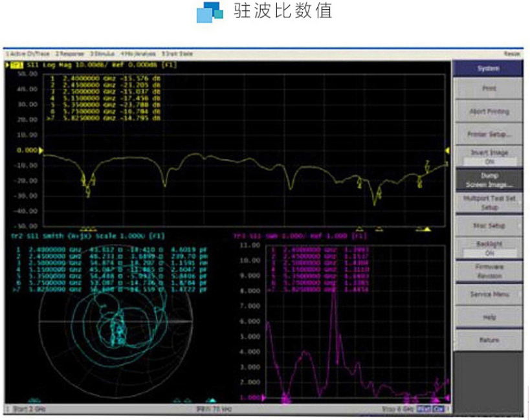Viewport: 530px width, 420px height.
Task: Open the Mkr/Analysis menu
Action: pos(138,54)
